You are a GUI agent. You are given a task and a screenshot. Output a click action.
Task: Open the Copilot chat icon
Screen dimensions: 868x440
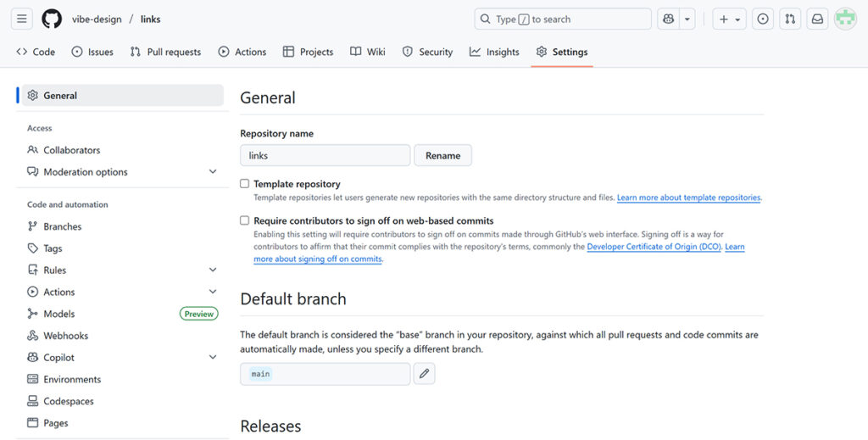point(669,19)
